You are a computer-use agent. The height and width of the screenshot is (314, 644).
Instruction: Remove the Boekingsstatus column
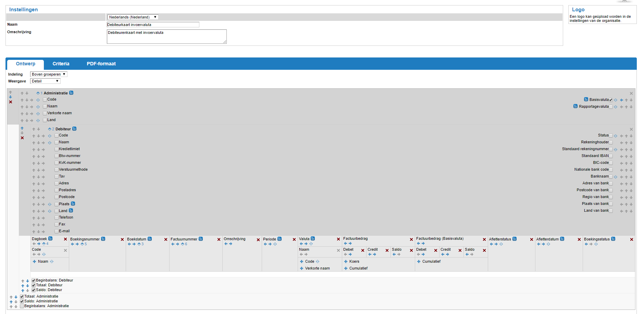tap(631, 239)
